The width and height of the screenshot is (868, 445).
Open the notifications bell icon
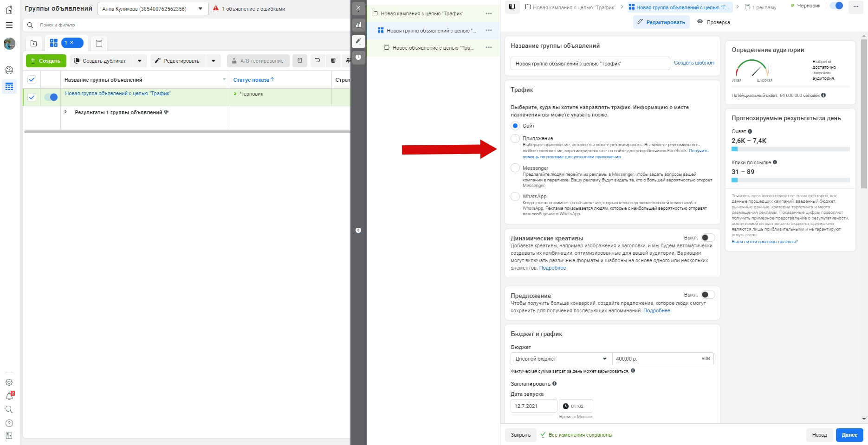coord(9,396)
